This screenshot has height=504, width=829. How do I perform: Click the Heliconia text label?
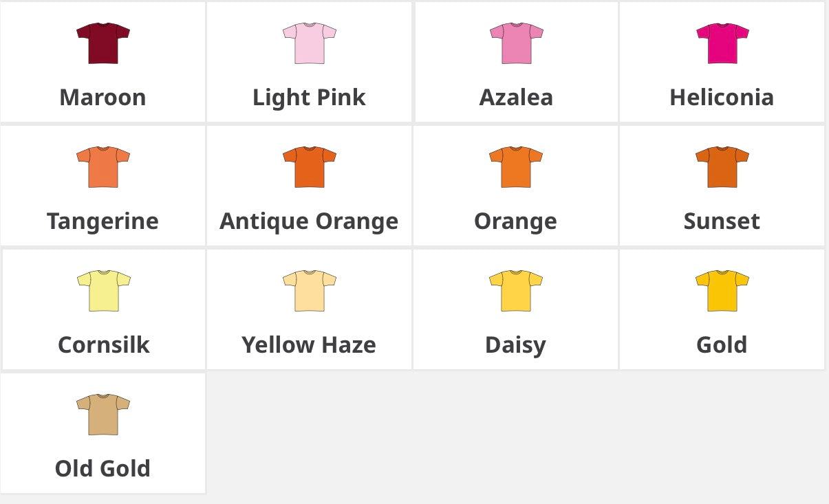pos(722,98)
